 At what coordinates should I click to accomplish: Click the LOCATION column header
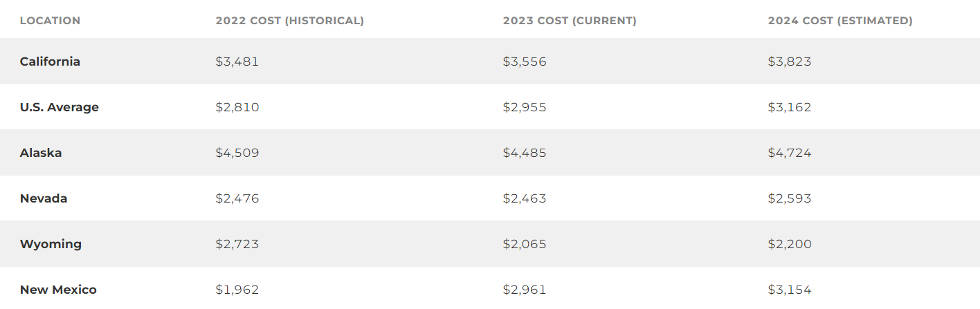pos(50,21)
